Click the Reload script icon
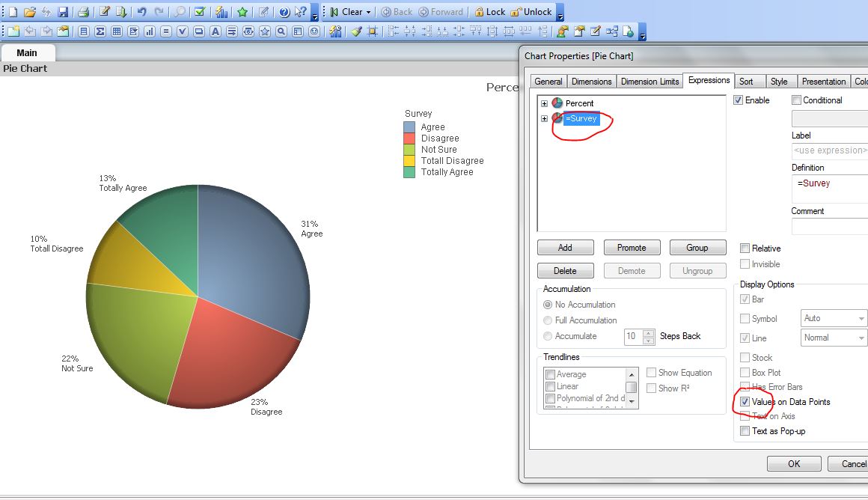Screen dimensions: 868x500 (120, 12)
